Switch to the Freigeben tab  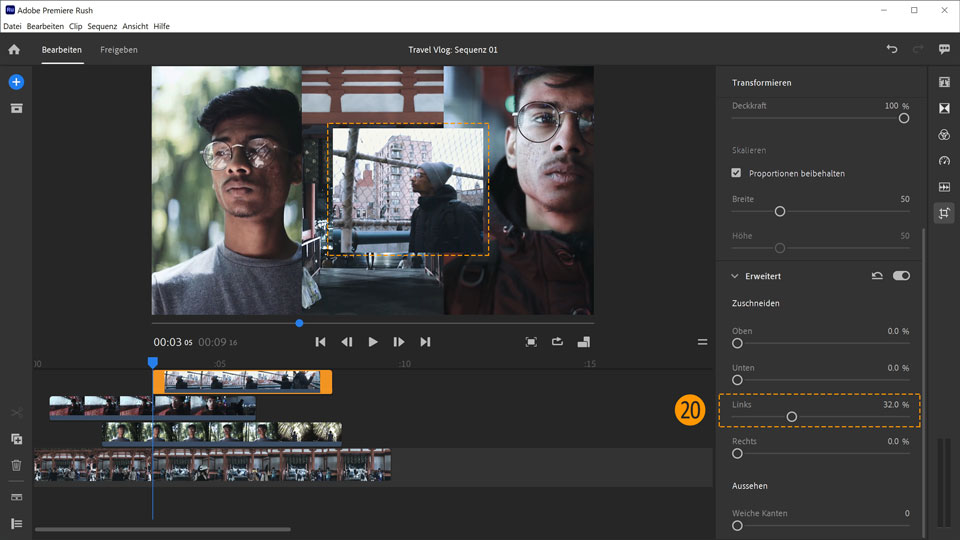(119, 49)
